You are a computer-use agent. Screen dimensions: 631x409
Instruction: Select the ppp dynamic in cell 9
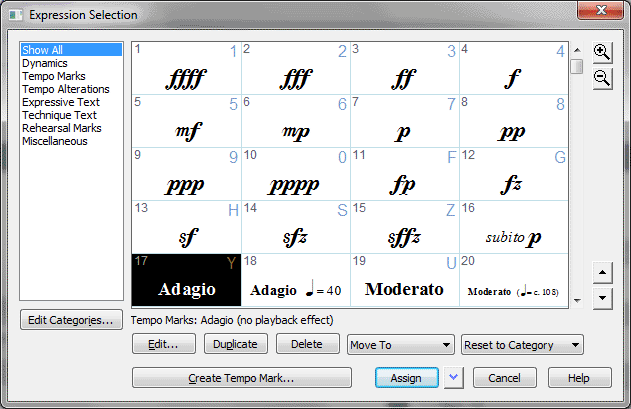click(186, 174)
